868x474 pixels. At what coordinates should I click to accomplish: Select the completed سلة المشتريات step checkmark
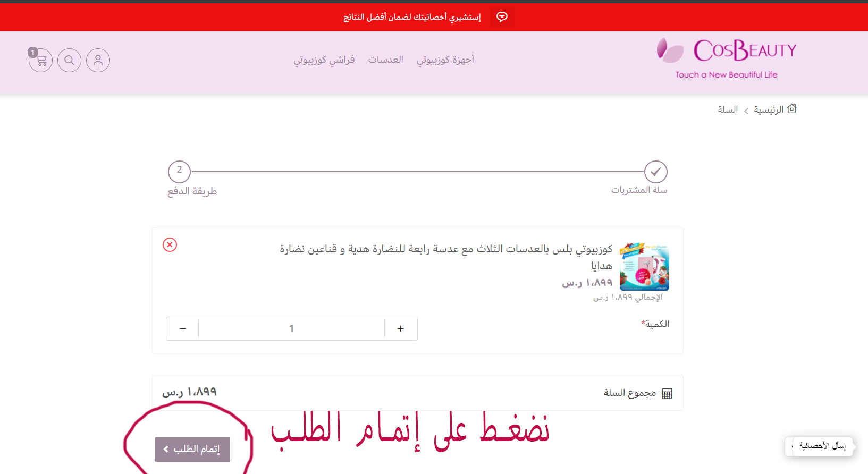655,172
